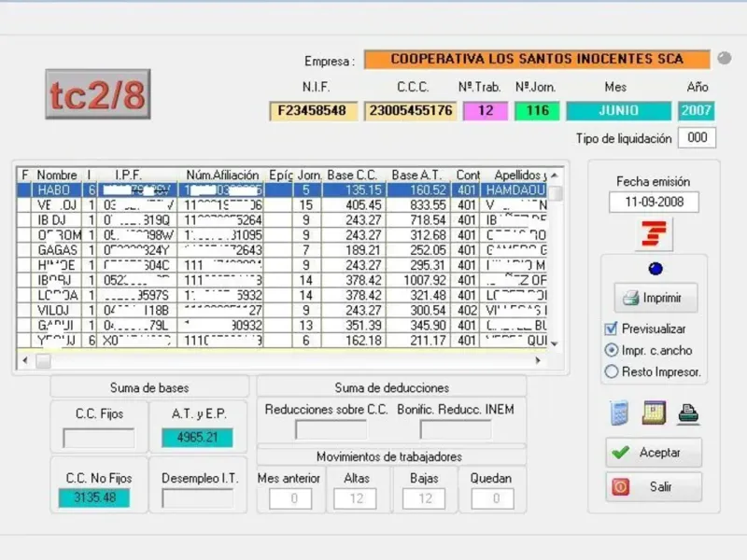The height and width of the screenshot is (560, 747).
Task: Click the Jorn. column header
Action: click(x=307, y=175)
